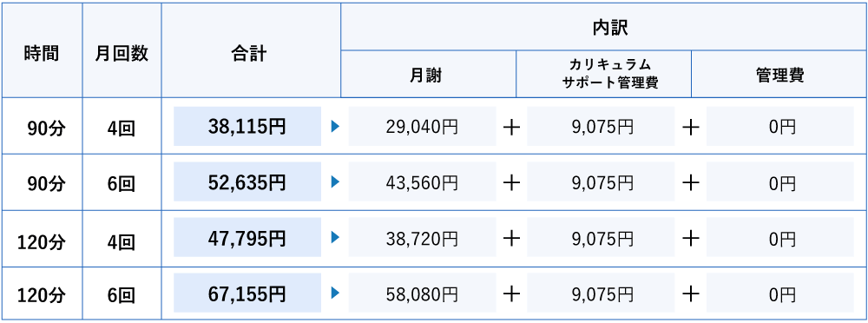This screenshot has width=868, height=323.
Task: Click the blue arrow beside 47,795円
Action: (x=334, y=238)
